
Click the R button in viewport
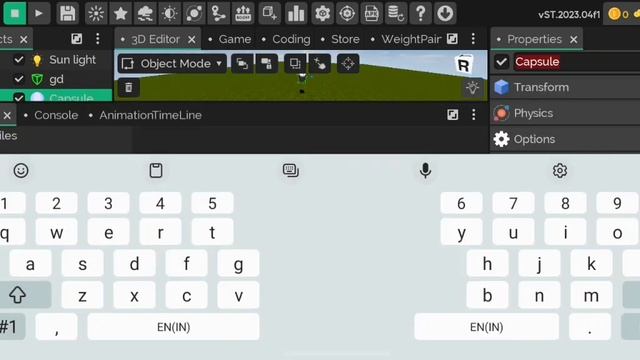point(464,65)
